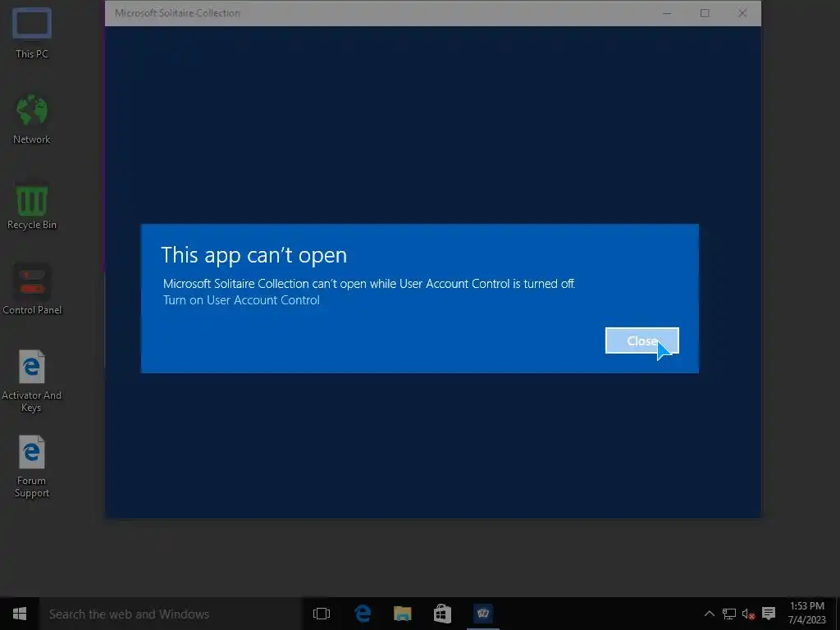Select the Activator And Keys shortcut
840x630 pixels.
point(32,381)
